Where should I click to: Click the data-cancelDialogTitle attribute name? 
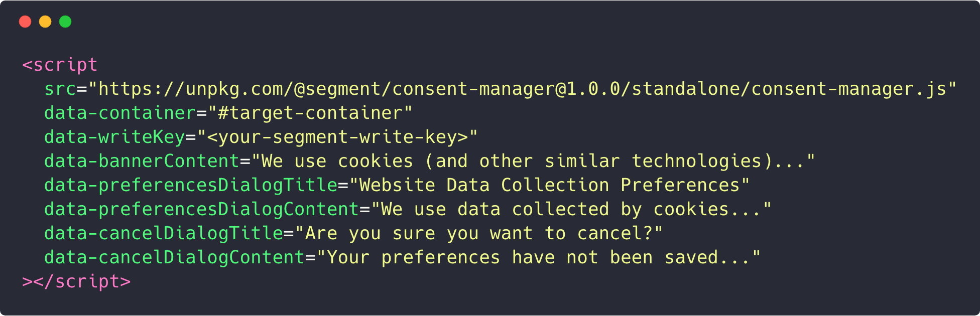164,233
